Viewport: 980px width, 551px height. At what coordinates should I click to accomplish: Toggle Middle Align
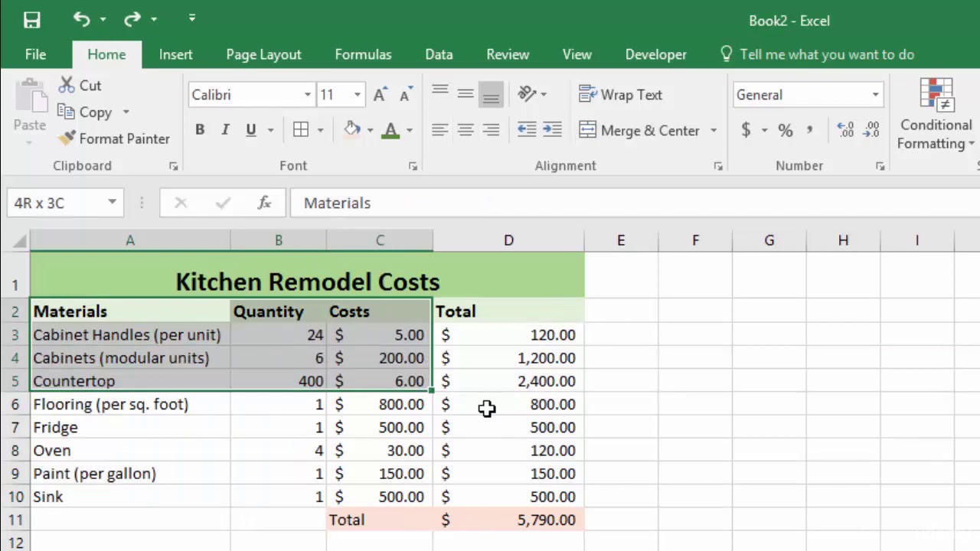pos(465,94)
